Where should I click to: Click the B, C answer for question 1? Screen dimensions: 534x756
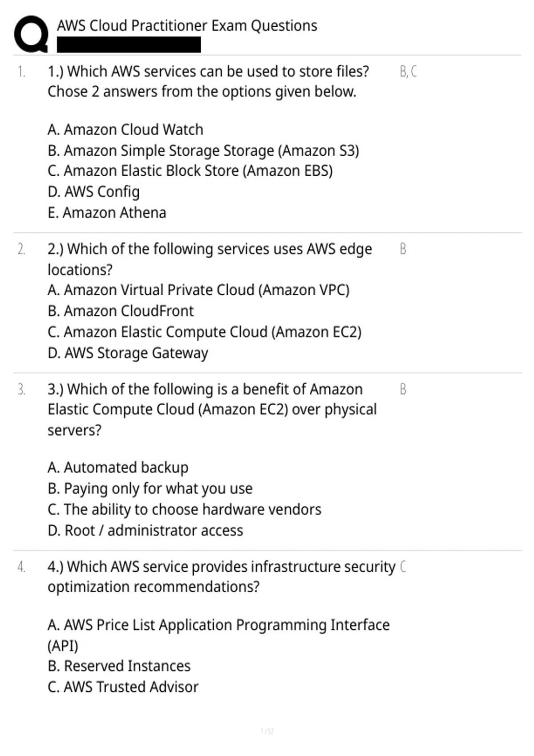point(408,72)
